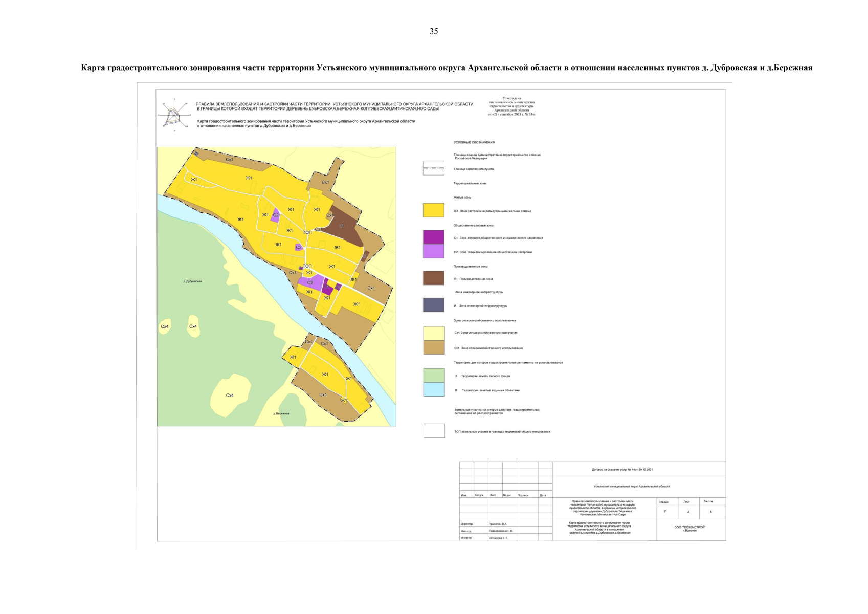
Task: Click the purple О2 zone beside Ж1 label
Action: pyautogui.click(x=276, y=215)
